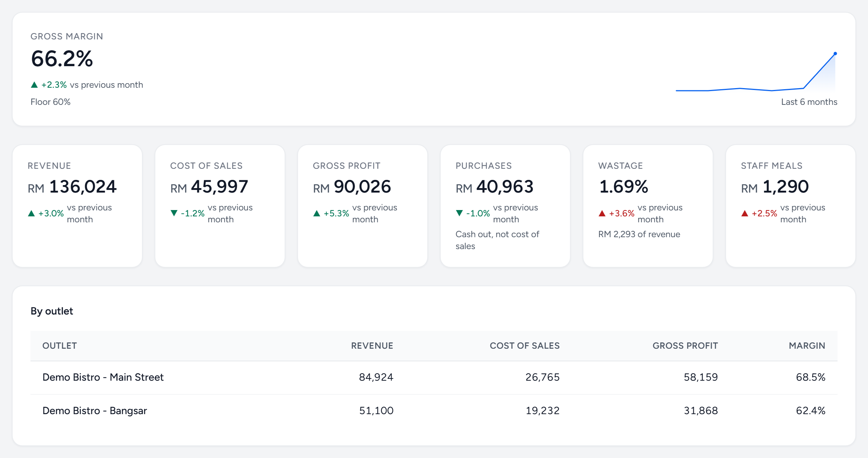
Task: Click the sparkline's latest data point dot
Action: pyautogui.click(x=835, y=54)
